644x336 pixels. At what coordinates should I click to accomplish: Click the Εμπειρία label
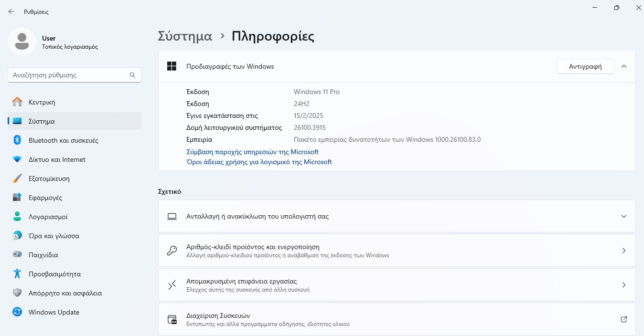[x=199, y=139]
